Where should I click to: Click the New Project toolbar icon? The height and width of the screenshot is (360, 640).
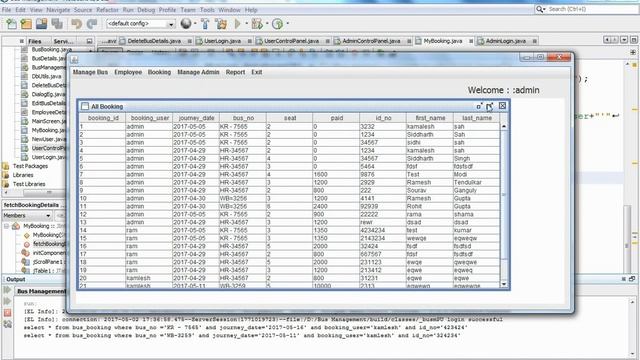pos(26,24)
